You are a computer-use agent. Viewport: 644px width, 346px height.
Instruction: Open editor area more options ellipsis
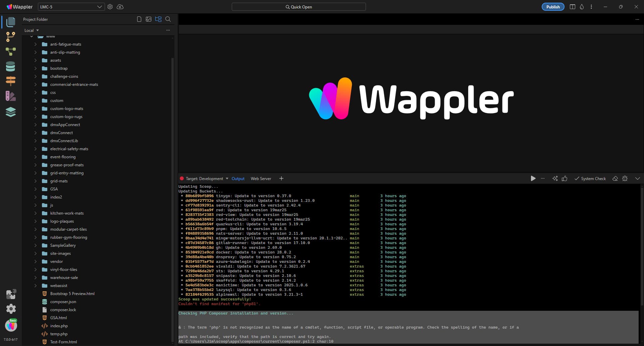pyautogui.click(x=637, y=19)
